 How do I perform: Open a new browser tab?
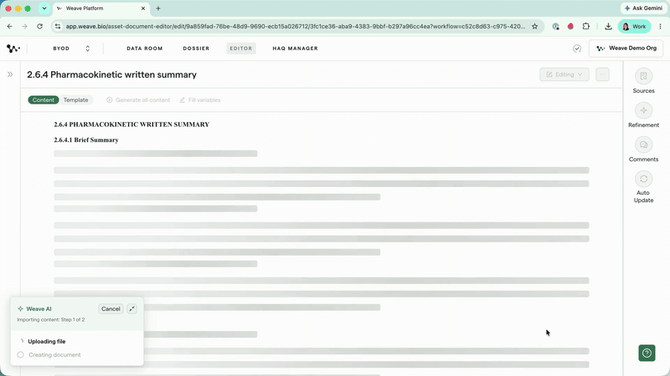point(158,8)
